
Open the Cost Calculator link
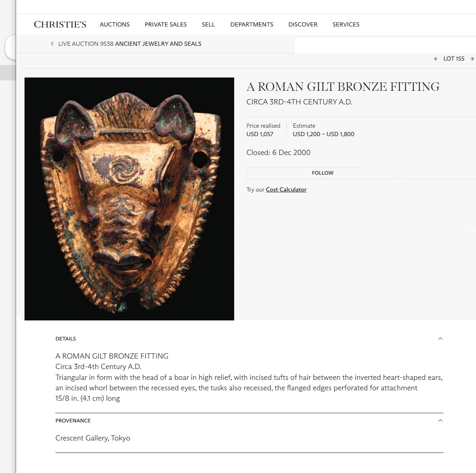(286, 190)
